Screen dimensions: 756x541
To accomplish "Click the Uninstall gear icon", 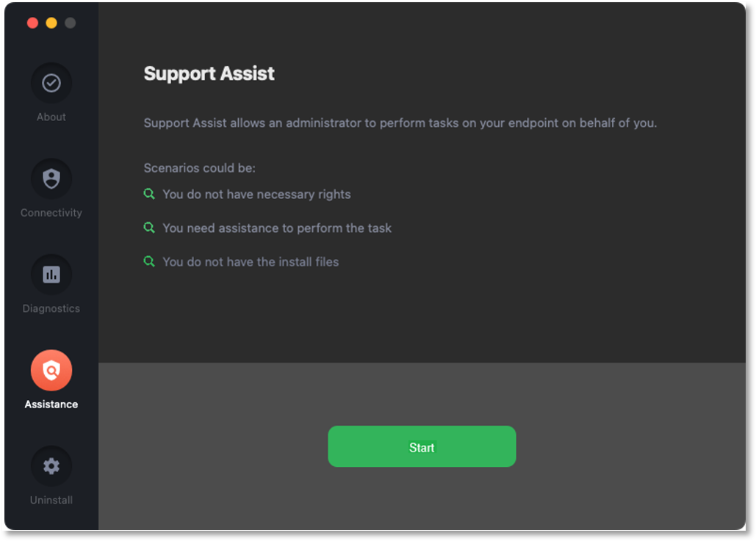I will 51,466.
